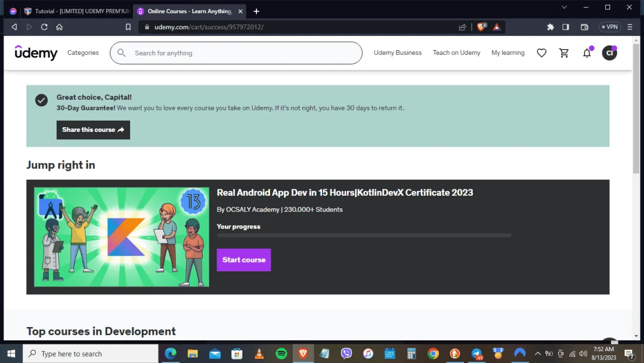Click the browser forward arrow
Viewport: 644px width, 363px height.
pyautogui.click(x=29, y=27)
